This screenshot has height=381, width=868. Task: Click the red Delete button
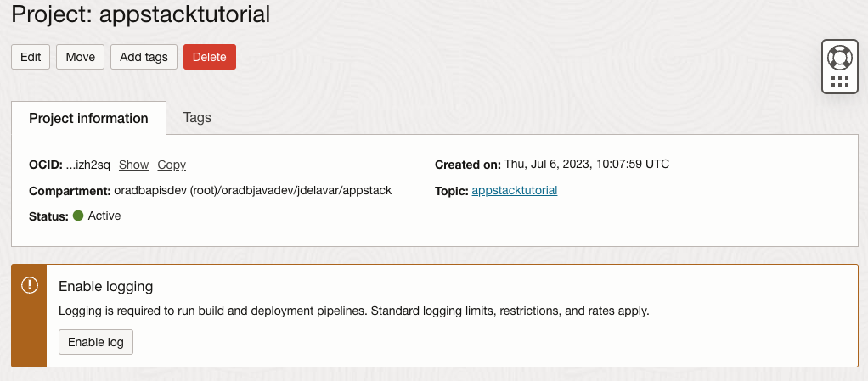click(210, 57)
